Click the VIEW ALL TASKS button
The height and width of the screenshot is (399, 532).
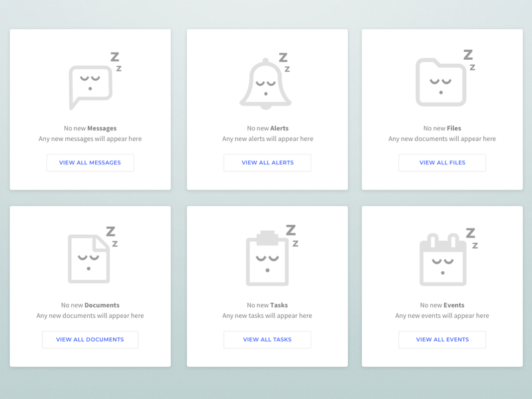point(267,339)
